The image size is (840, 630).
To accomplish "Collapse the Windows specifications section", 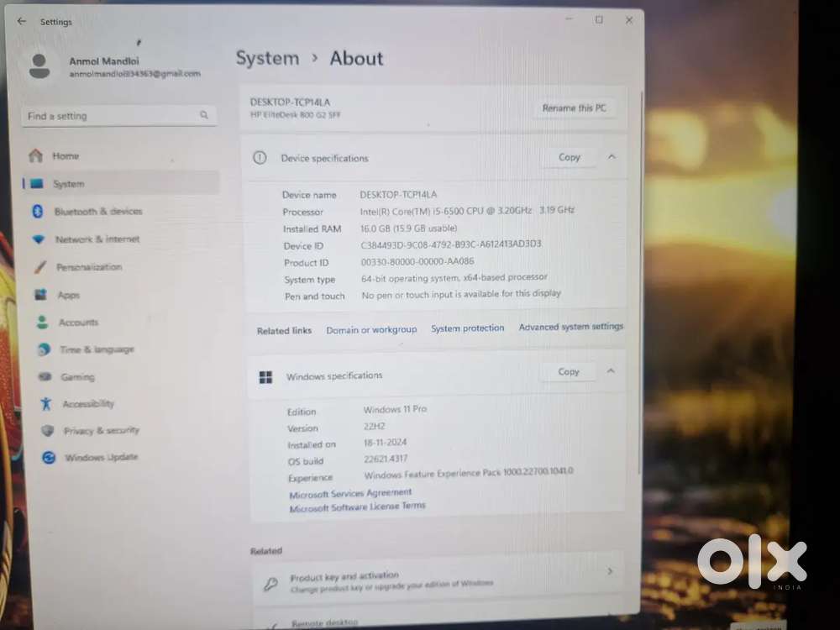I will (611, 371).
